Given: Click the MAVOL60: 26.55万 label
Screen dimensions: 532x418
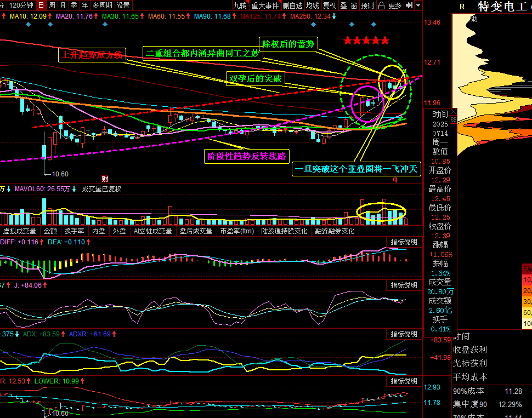Looking at the screenshot, I should point(42,189).
